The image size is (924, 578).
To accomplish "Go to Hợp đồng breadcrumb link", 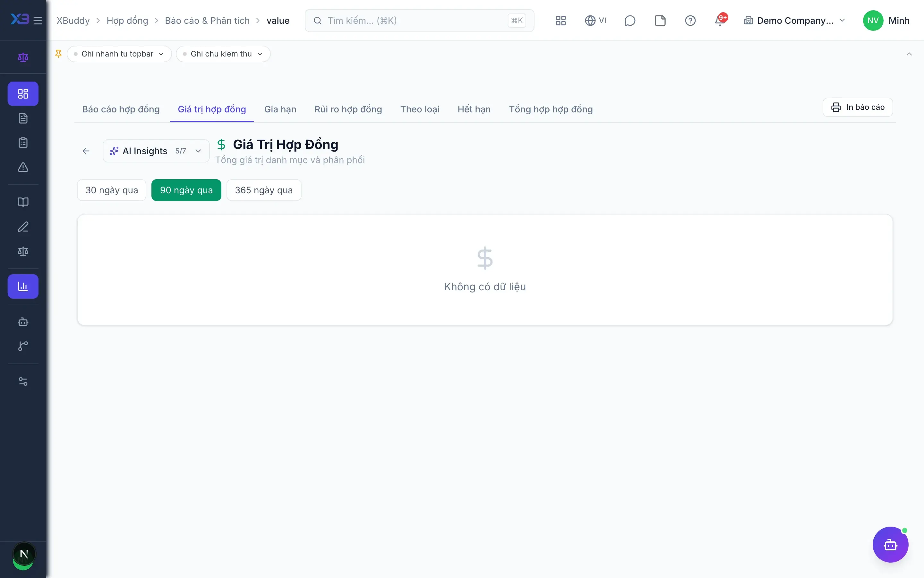I will 127,21.
